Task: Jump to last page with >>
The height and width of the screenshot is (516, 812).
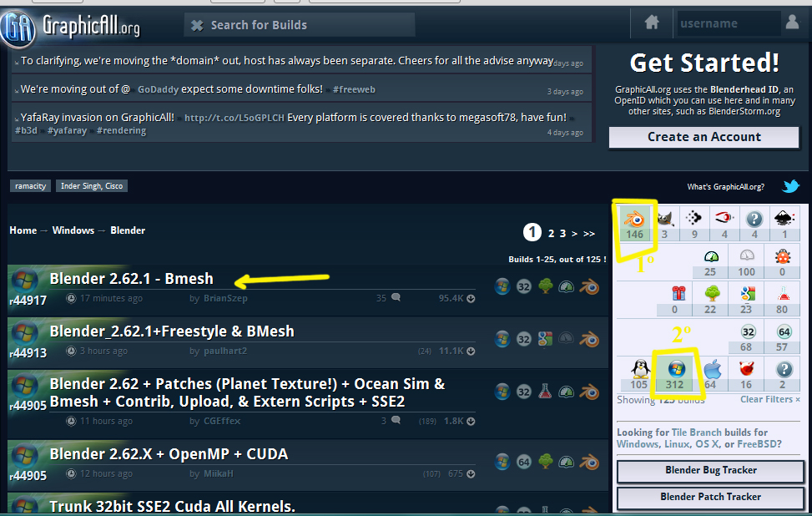Action: 589,234
